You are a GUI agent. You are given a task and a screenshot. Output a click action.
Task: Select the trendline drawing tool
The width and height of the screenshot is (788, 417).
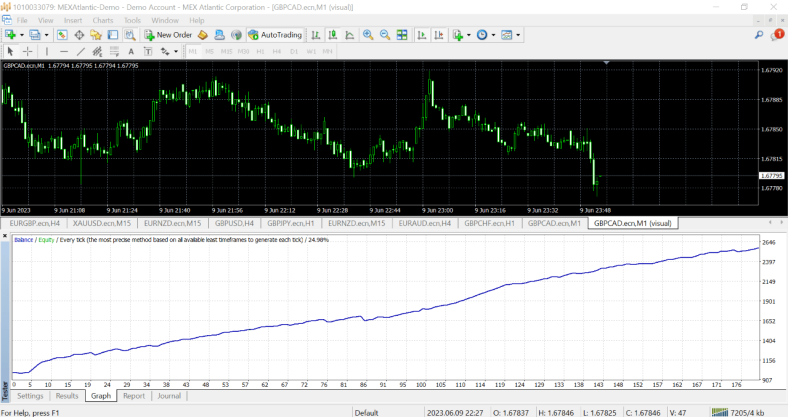80,51
